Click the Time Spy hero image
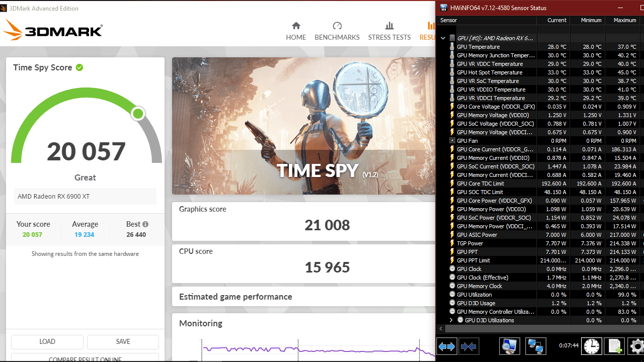The width and height of the screenshot is (644, 362). [x=303, y=126]
